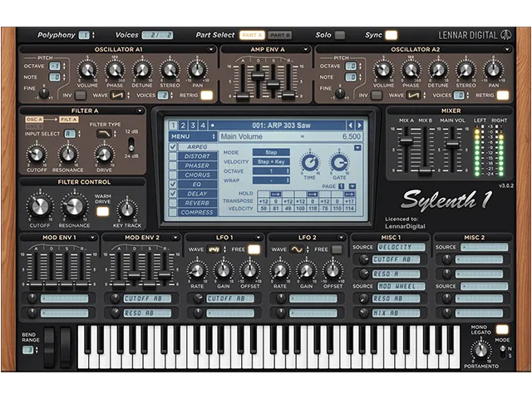Toggle the Solo button

coord(340,35)
